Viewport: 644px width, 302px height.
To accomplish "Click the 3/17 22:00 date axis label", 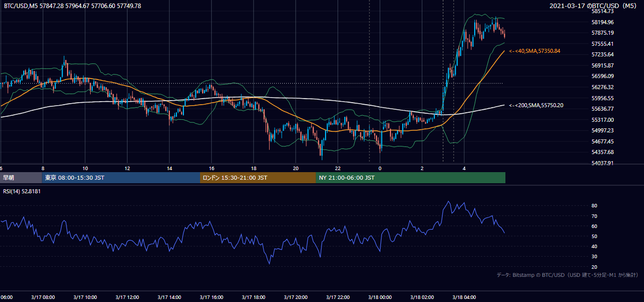I will (338, 297).
